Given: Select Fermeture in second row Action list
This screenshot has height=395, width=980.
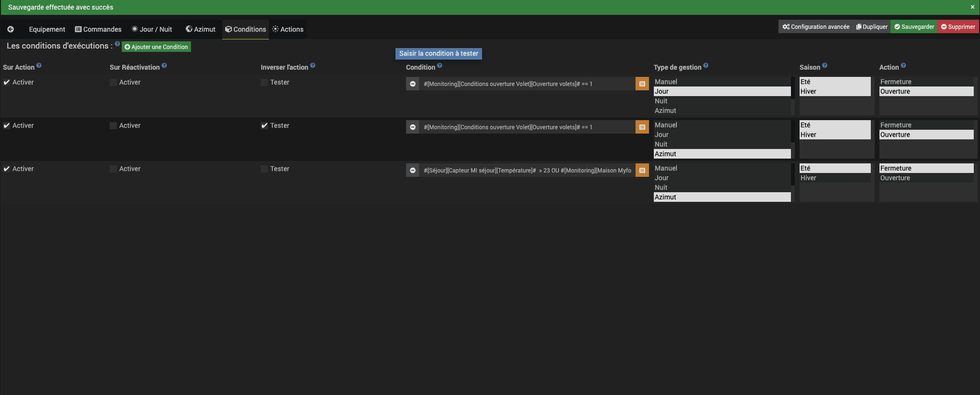Looking at the screenshot, I should (x=926, y=125).
